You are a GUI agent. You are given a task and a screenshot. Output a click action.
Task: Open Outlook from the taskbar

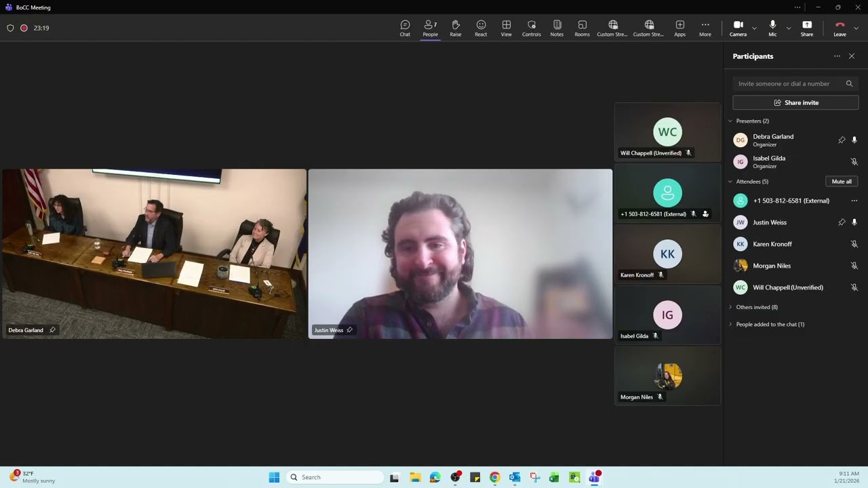(515, 477)
